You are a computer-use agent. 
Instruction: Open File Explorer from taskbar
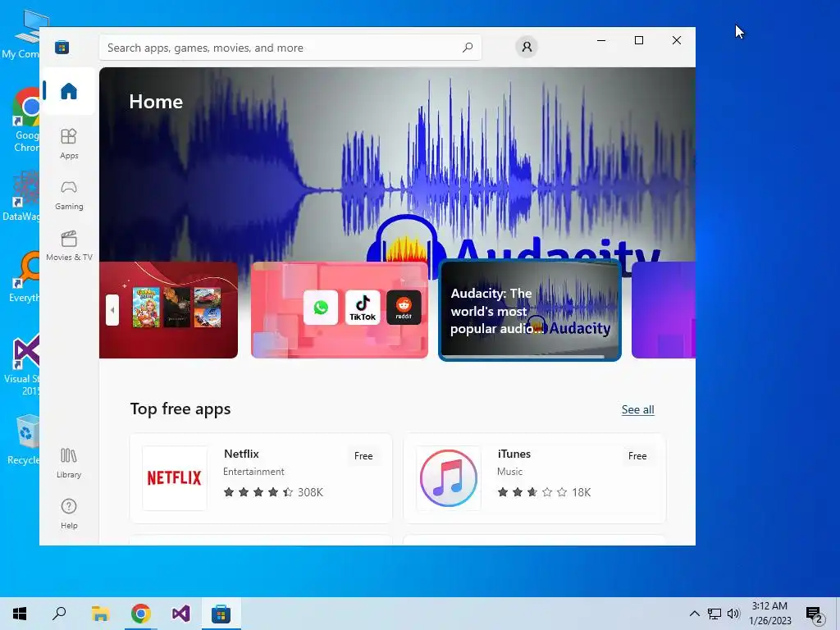coord(100,614)
